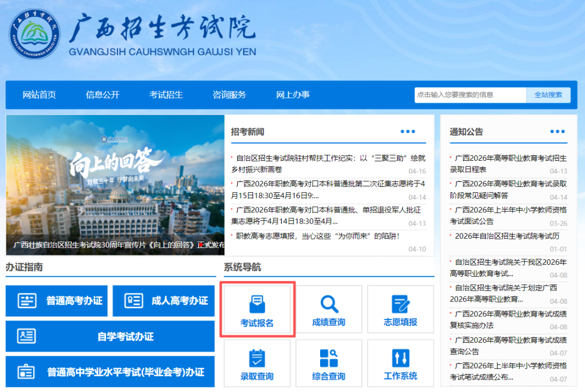Open notice 高等职业教育考试招生录取日程表
The image size is (585, 392).
point(508,164)
